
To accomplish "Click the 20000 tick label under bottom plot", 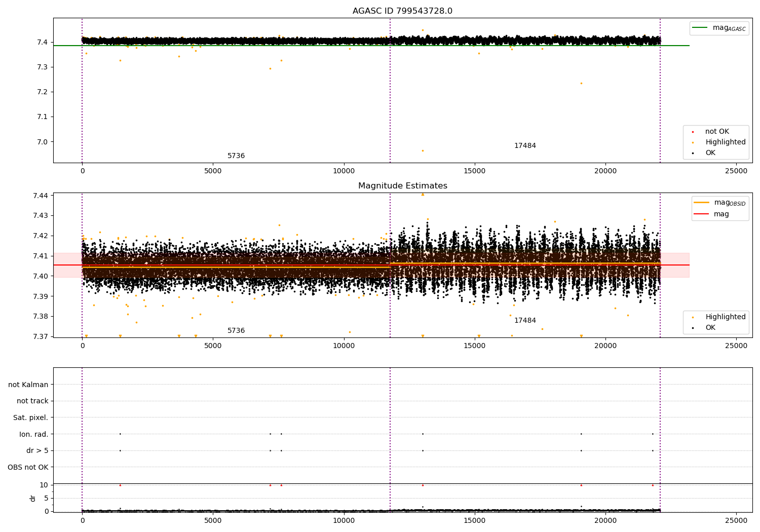I will point(605,520).
